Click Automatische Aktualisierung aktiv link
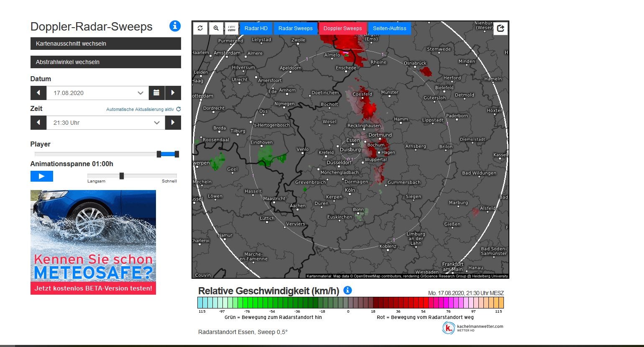Screen dimensions: 644x347 point(140,109)
